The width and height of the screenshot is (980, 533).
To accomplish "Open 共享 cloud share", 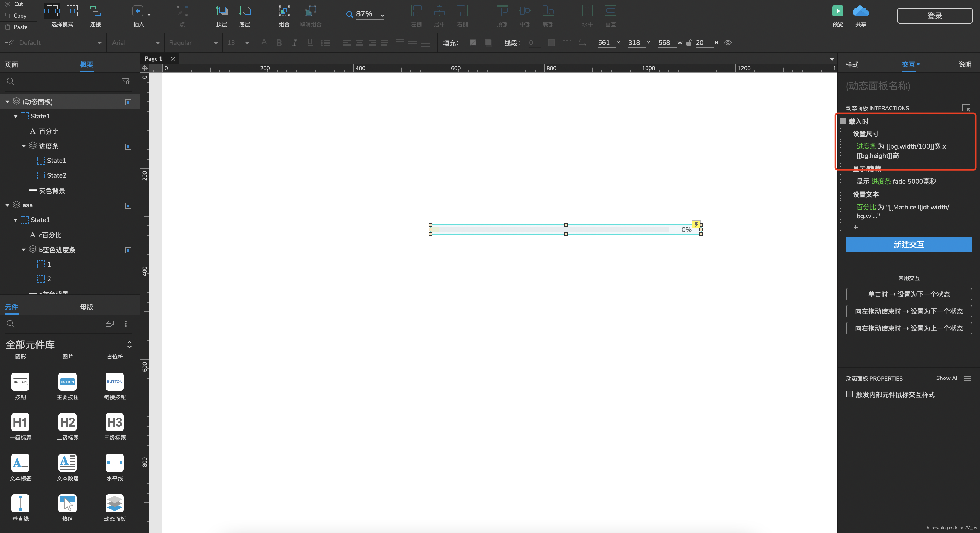I will point(861,11).
